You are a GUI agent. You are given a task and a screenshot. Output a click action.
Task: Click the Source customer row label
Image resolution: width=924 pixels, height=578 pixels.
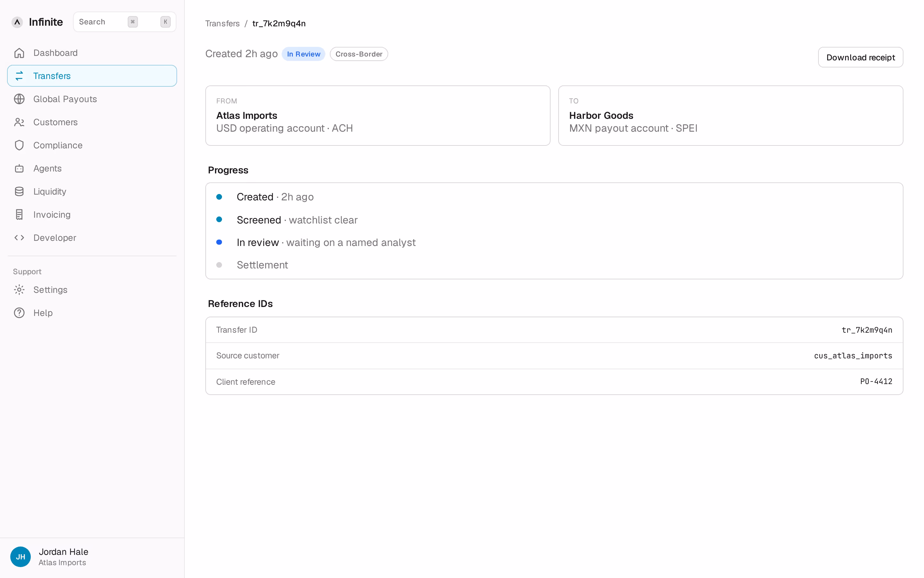247,355
